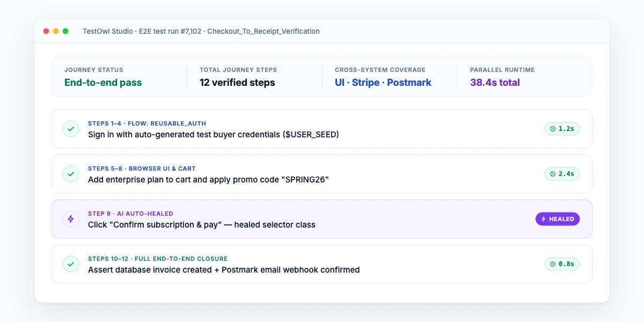Click the "JOURNEY STATUS" heading
Screen dimensions: 644x322
(x=94, y=70)
